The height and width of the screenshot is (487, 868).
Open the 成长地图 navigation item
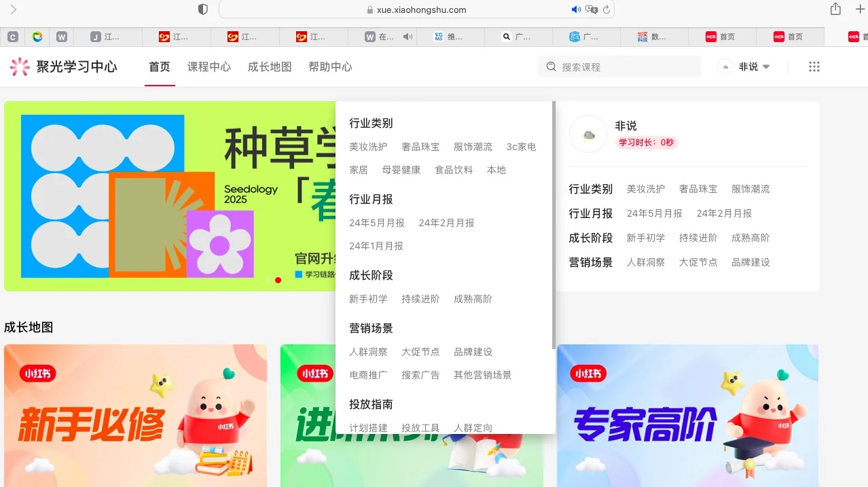point(270,67)
